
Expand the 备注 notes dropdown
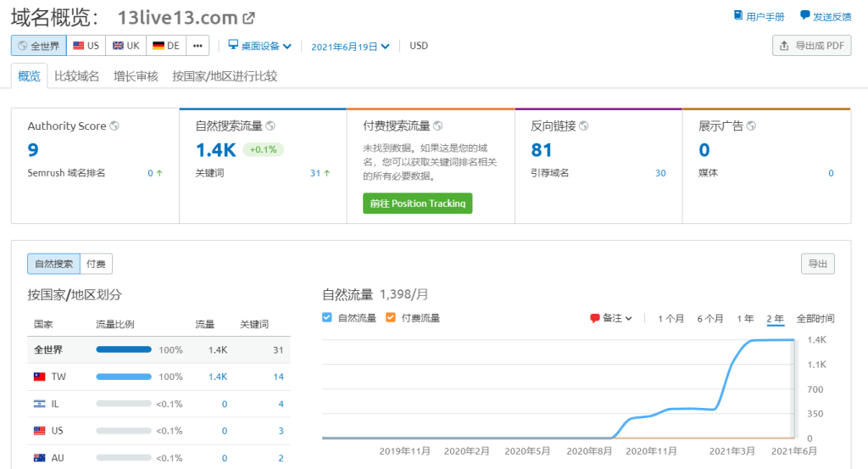pos(611,318)
